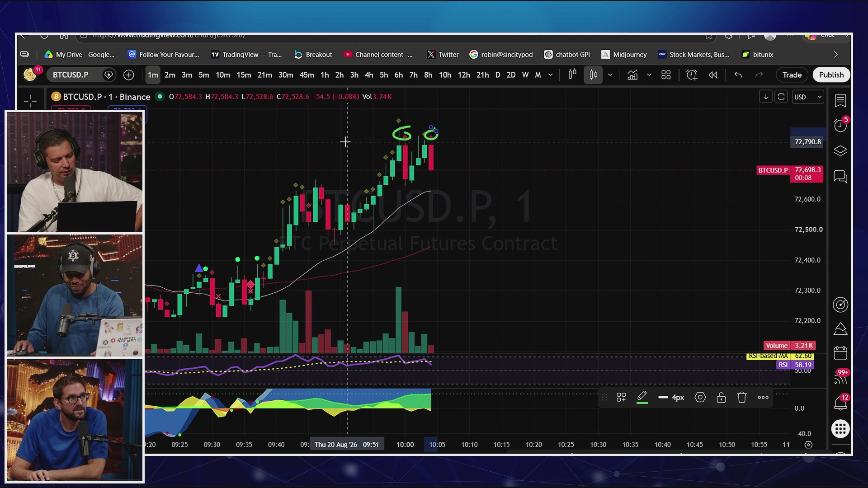868x488 pixels.
Task: Open the white grid apps button
Action: (x=840, y=429)
